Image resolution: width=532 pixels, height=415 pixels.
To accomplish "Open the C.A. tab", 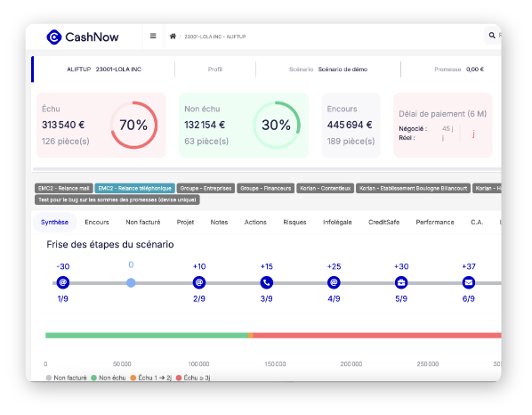I will tap(477, 222).
